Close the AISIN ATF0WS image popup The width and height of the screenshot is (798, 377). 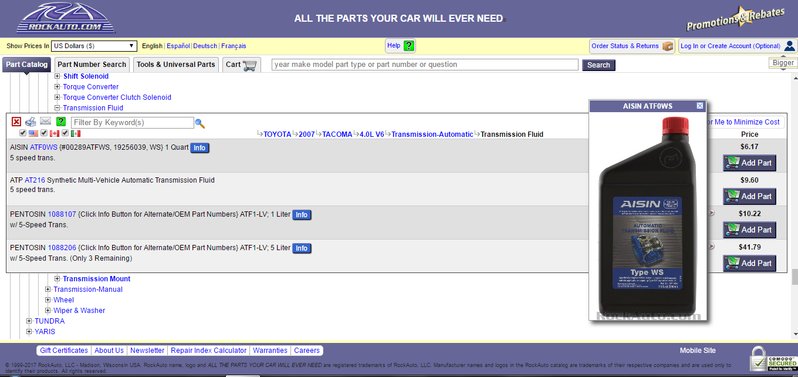[700, 106]
